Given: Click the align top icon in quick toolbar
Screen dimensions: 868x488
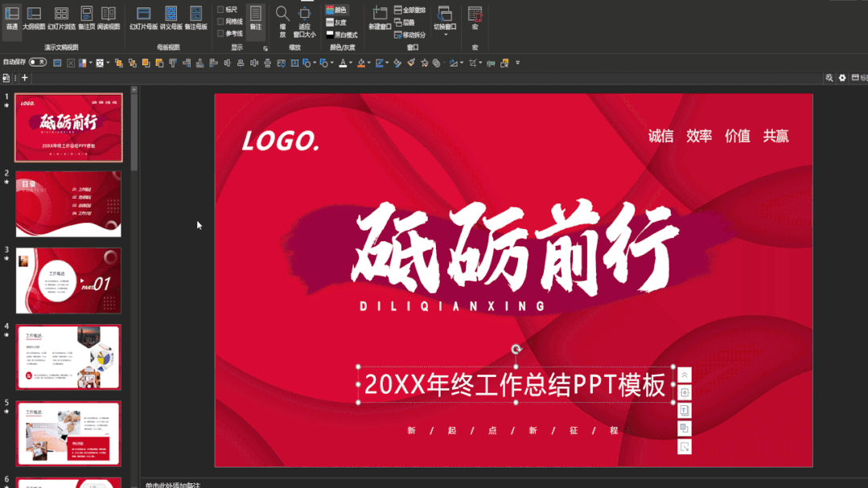Looking at the screenshot, I should pos(173,63).
